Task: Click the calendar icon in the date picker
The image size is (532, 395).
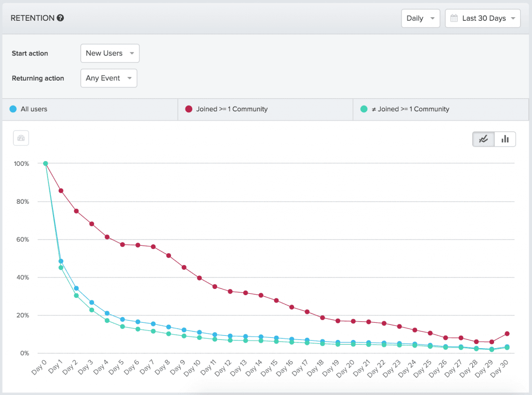Action: (455, 18)
